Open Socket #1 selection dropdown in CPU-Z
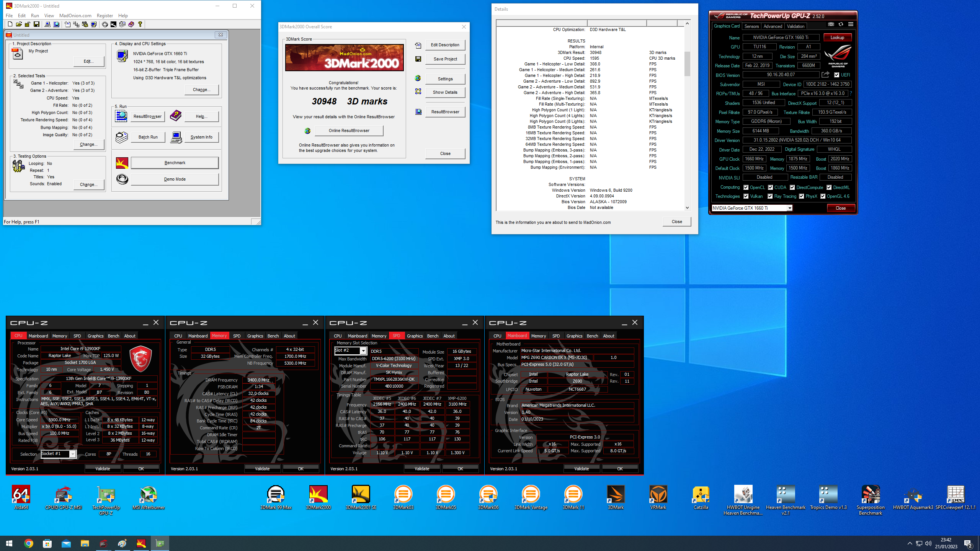The height and width of the screenshot is (551, 980). point(72,454)
